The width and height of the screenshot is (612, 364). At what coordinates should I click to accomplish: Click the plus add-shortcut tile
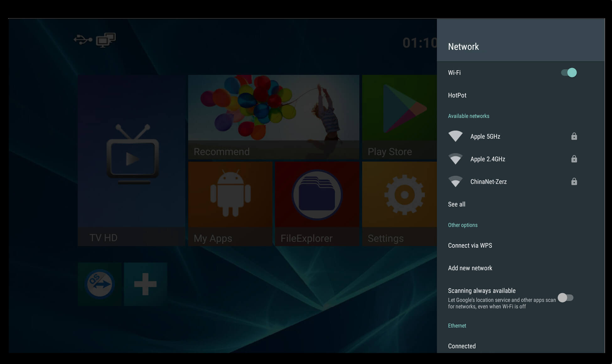click(x=145, y=284)
